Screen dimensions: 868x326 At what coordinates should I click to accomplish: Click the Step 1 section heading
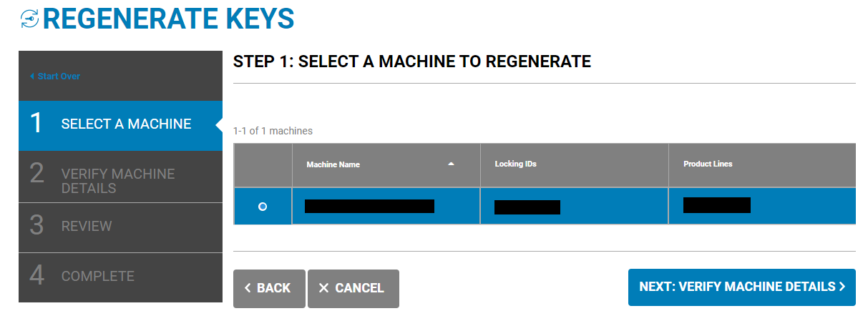point(411,62)
